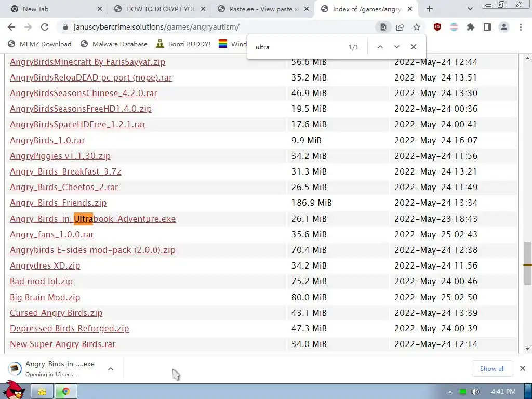Open MEMZ Download bookmark
This screenshot has width=532, height=399.
[39, 44]
